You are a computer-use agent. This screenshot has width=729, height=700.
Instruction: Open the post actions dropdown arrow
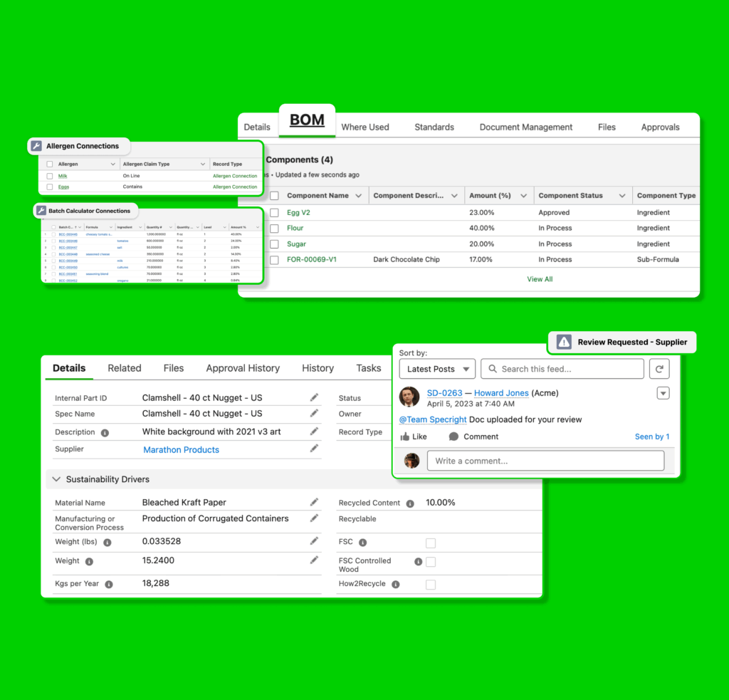[663, 393]
